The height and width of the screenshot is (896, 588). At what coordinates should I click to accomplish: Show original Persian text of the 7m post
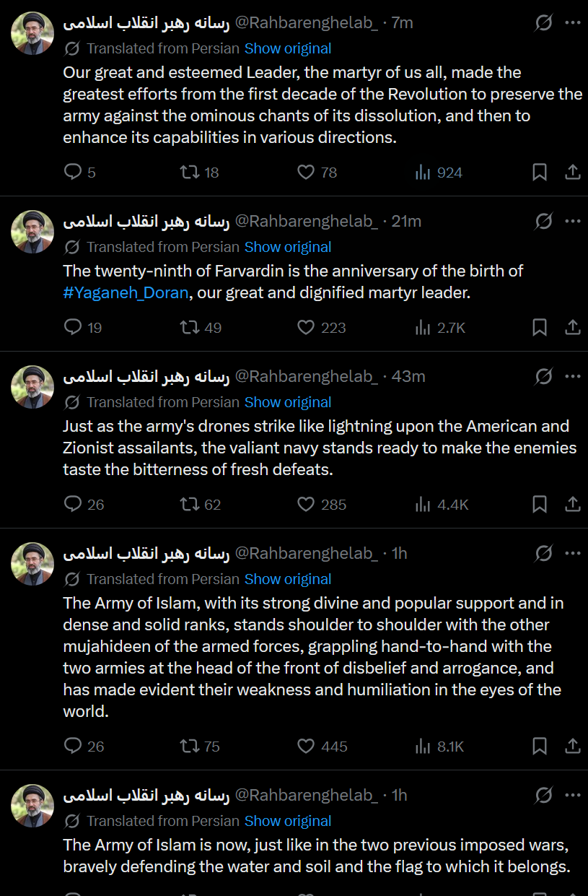click(x=288, y=48)
